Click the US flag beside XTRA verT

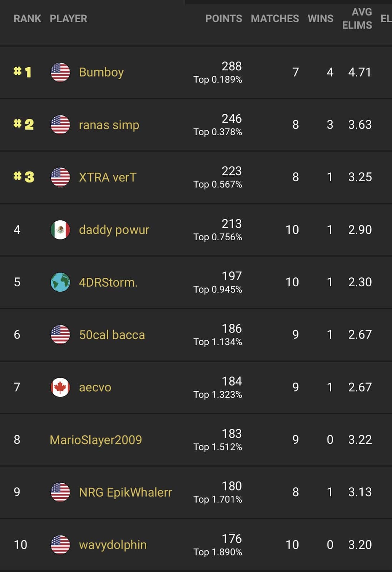point(60,177)
